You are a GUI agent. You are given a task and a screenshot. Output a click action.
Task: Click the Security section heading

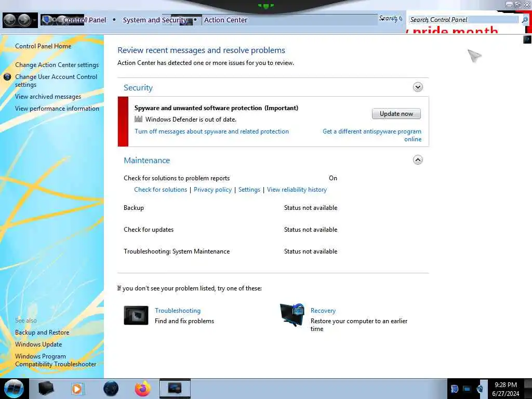tap(138, 87)
